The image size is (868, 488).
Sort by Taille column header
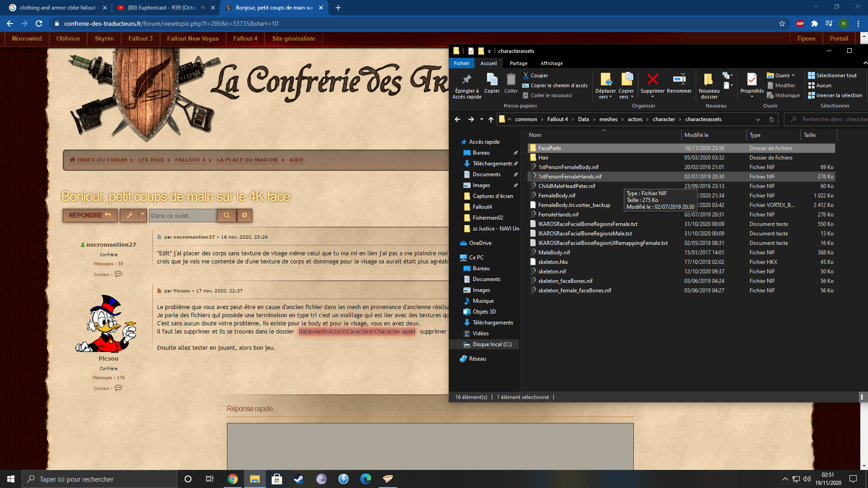818,135
